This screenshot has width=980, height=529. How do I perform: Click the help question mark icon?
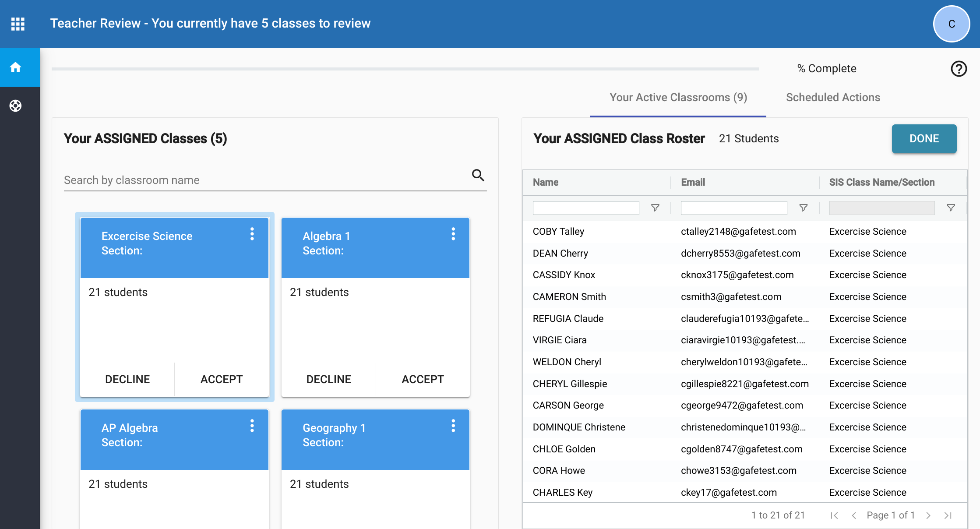959,69
